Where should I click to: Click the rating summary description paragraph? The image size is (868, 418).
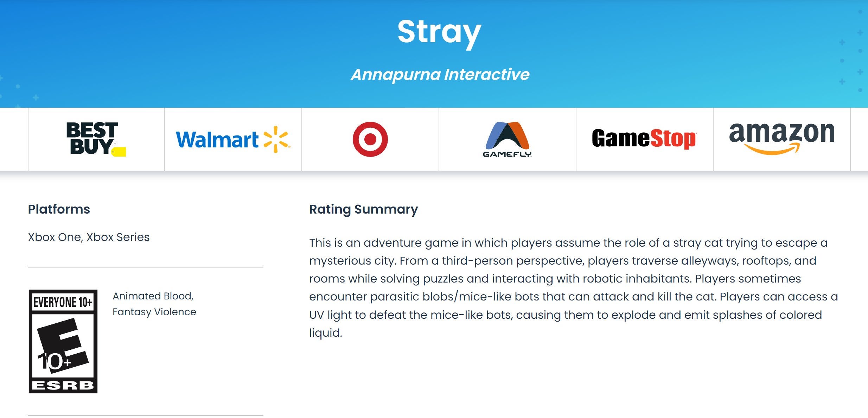pyautogui.click(x=573, y=287)
